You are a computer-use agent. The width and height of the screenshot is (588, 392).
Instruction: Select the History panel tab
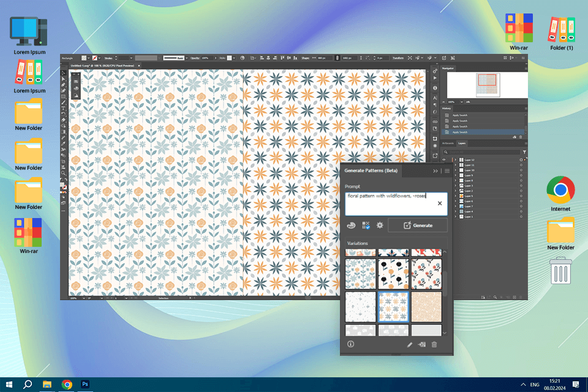click(447, 108)
